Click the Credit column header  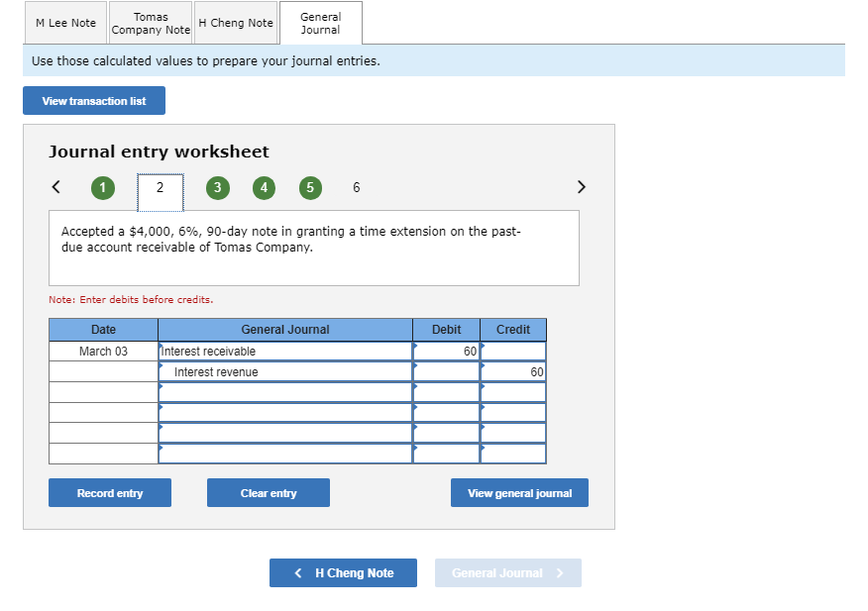pyautogui.click(x=513, y=330)
